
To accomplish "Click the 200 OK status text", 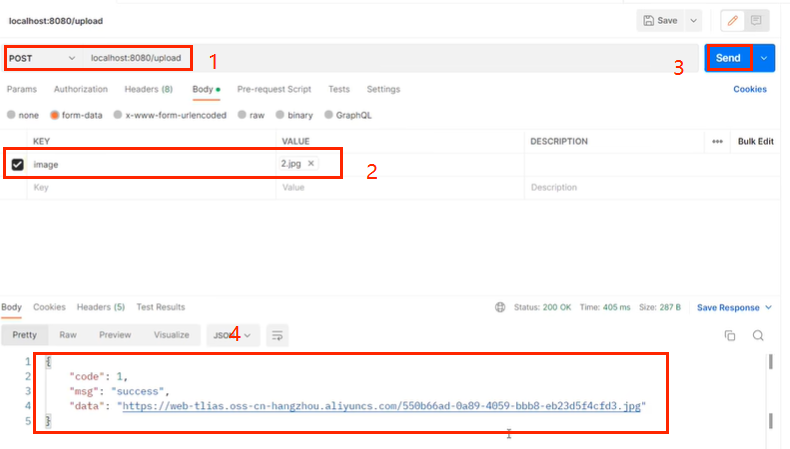I will 557,307.
